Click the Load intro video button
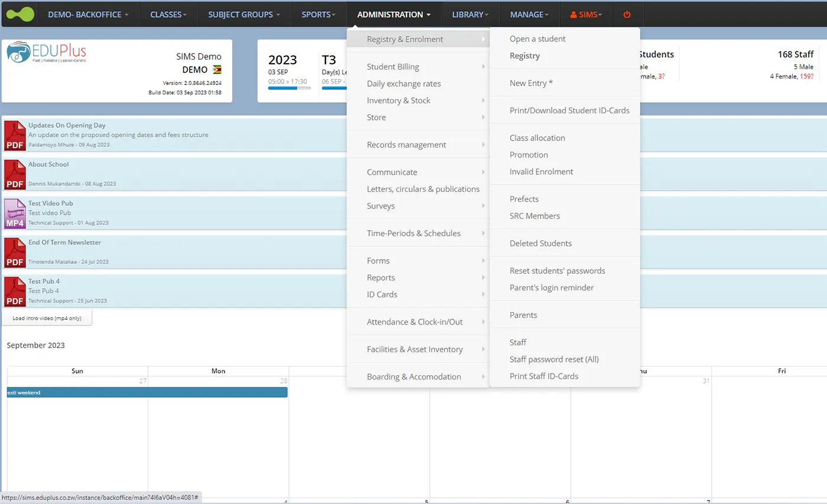Viewport: 827px width, 504px height. pos(47,318)
